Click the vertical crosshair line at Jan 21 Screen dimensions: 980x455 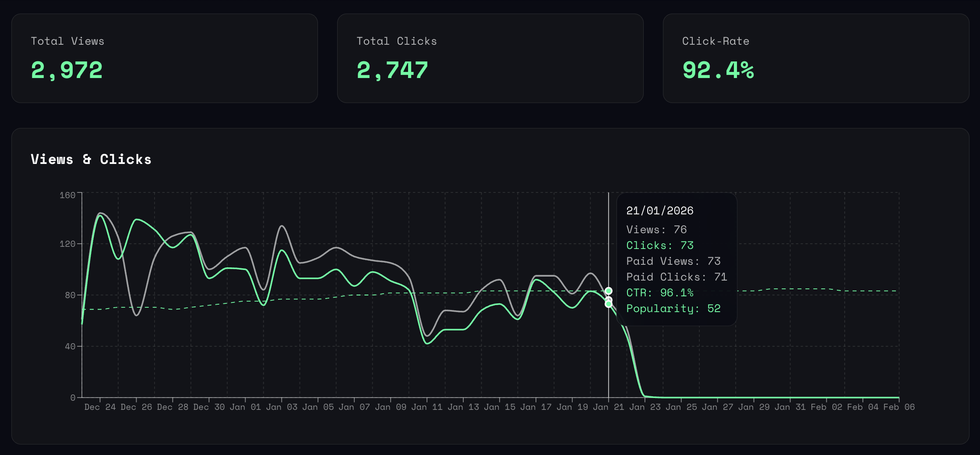tap(609, 351)
